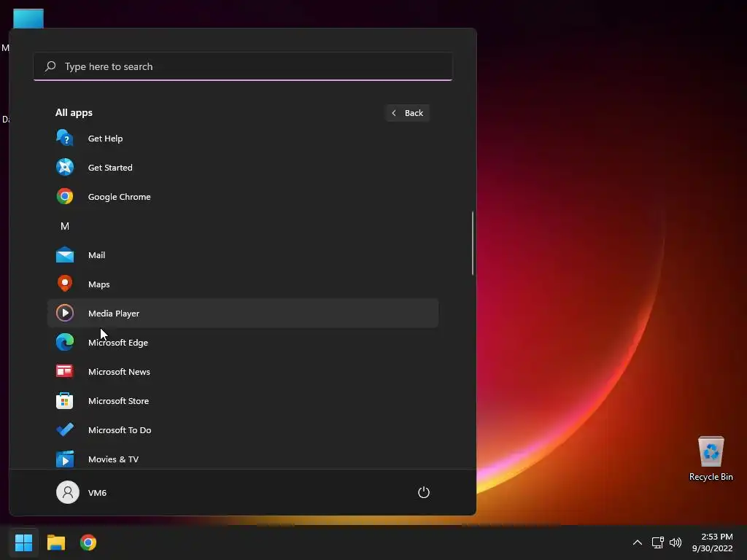
Task: Launch Microsoft Edge icon
Action: coord(65,342)
